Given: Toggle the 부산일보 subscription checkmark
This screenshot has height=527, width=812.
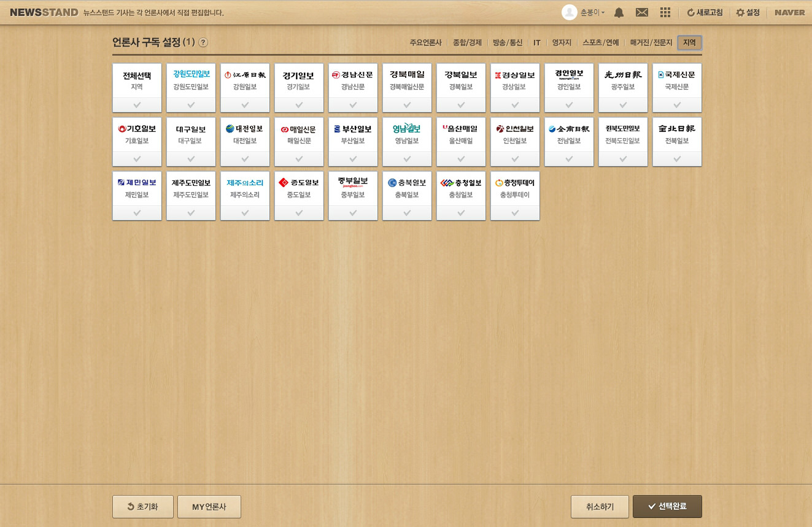Looking at the screenshot, I should [x=353, y=159].
